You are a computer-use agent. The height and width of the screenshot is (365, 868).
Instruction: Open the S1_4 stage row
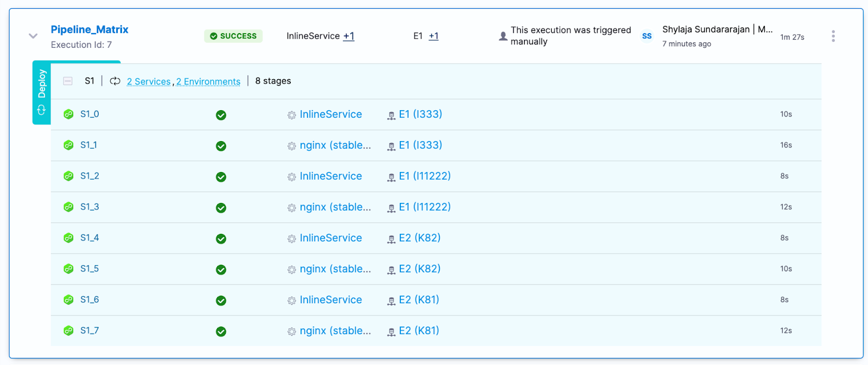pos(90,238)
